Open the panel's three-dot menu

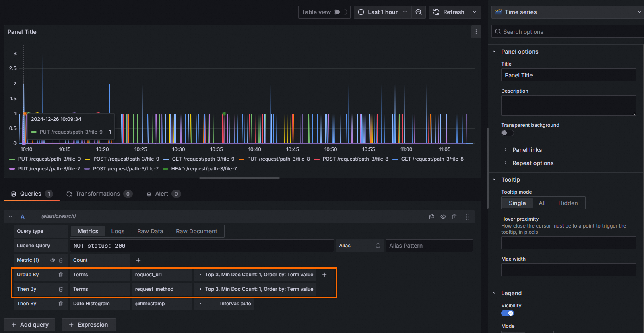point(476,32)
